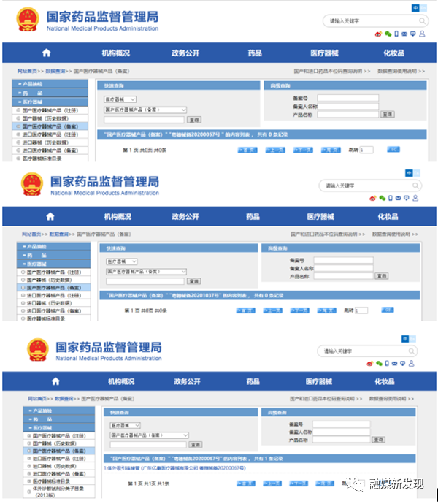The height and width of the screenshot is (504, 438).
Task: Click search magnifier icon on the 20201037 page
Action: click(x=415, y=186)
